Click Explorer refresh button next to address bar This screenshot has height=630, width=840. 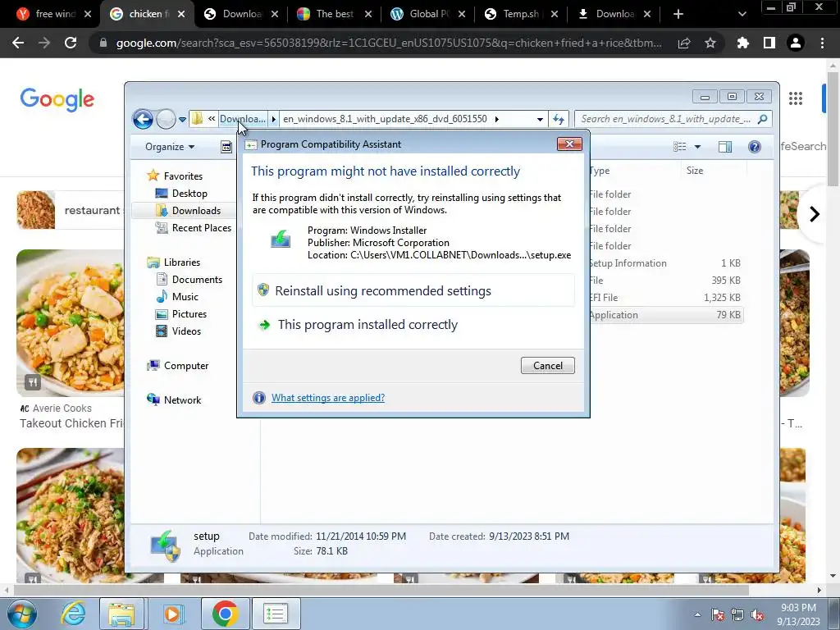point(558,119)
